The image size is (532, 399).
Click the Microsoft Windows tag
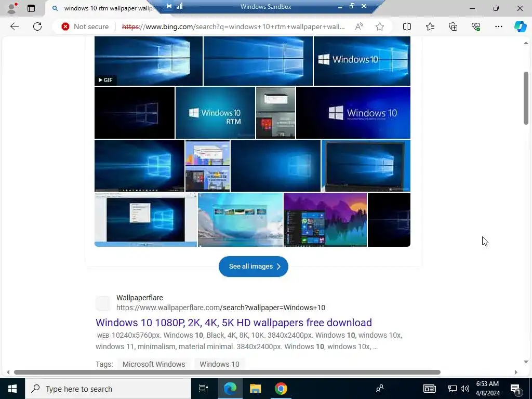tap(154, 364)
